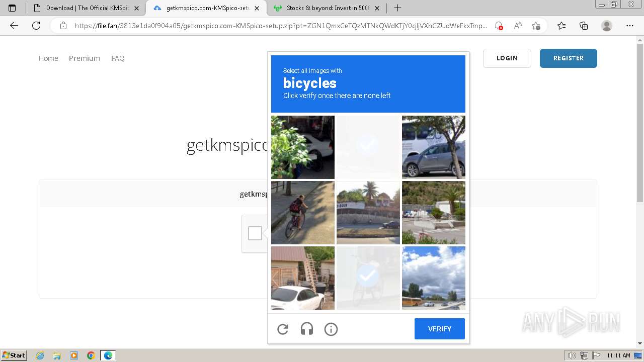Image resolution: width=644 pixels, height=362 pixels.
Task: Reload the current page
Action: 36,26
